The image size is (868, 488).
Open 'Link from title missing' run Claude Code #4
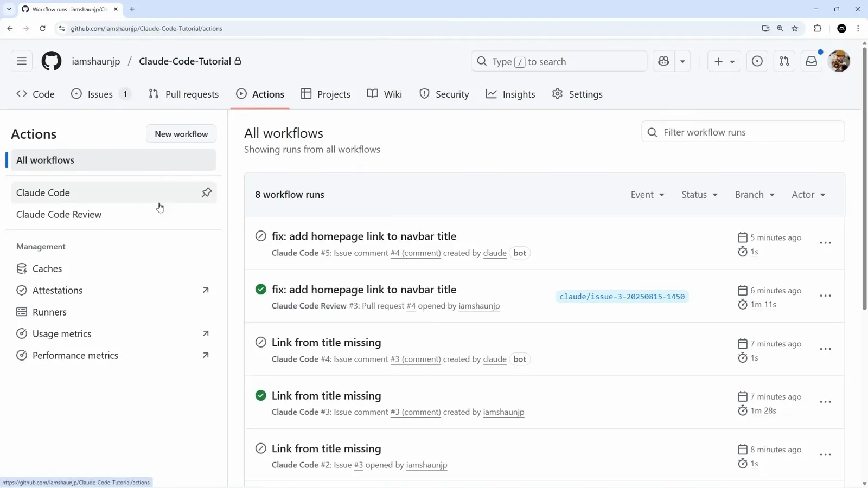[326, 343]
